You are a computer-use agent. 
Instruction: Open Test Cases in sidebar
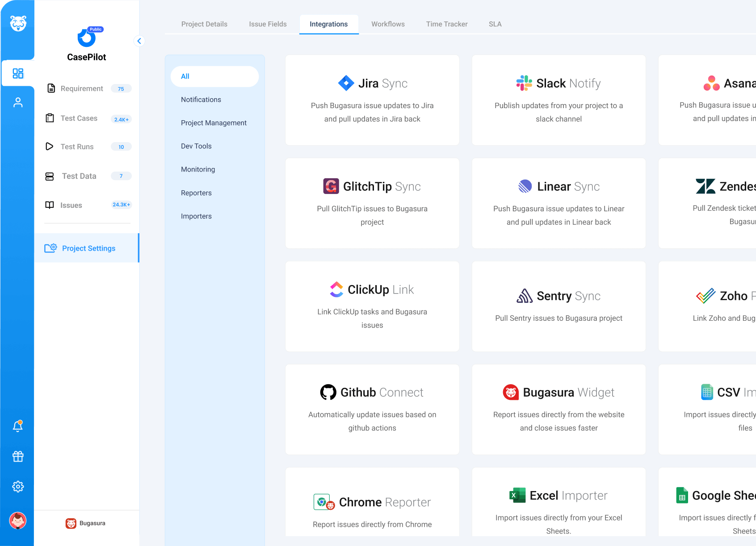click(79, 118)
